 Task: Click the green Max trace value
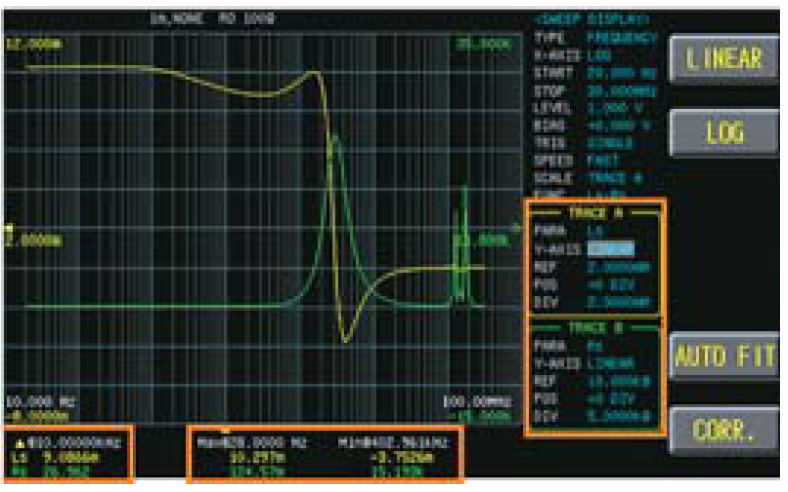(257, 471)
